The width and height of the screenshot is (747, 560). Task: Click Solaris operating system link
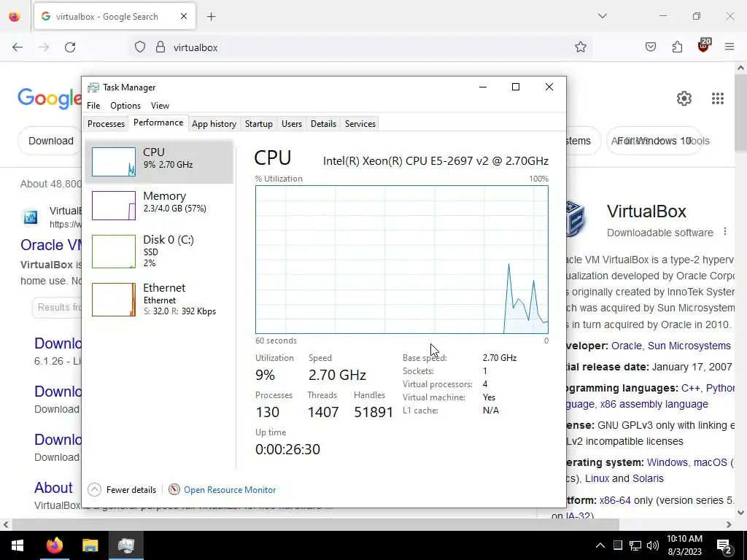pyautogui.click(x=648, y=478)
